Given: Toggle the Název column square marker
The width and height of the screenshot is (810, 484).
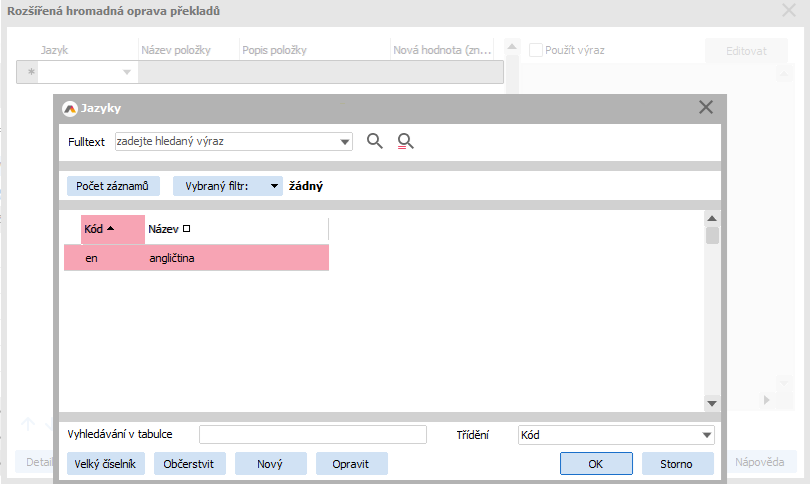Looking at the screenshot, I should click(186, 229).
